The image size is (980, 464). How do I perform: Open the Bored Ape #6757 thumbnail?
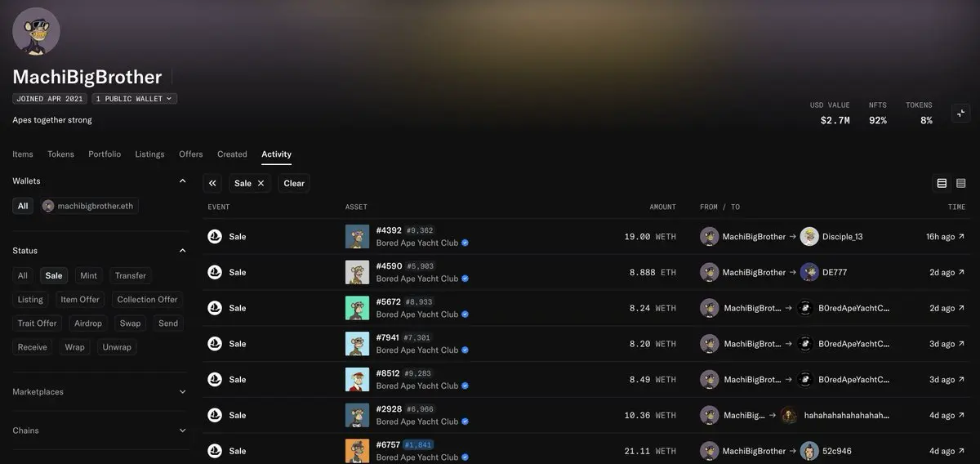click(x=357, y=451)
